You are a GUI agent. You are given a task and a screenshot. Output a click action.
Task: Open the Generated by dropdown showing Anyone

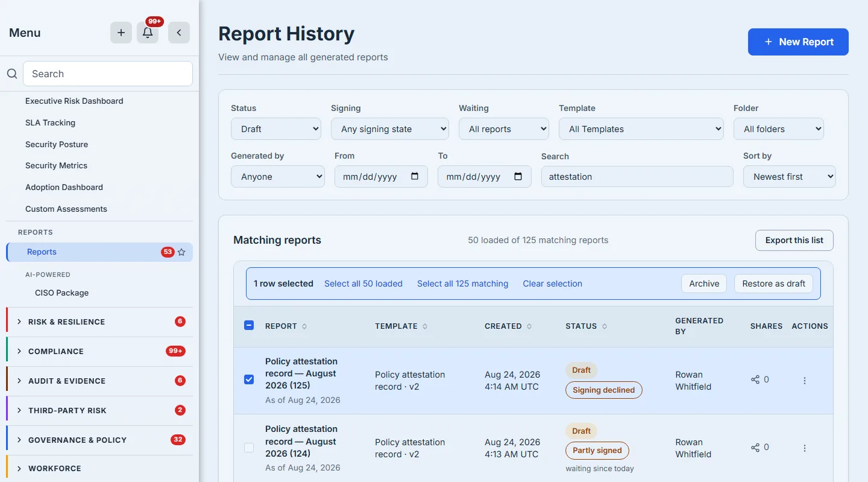(x=278, y=176)
